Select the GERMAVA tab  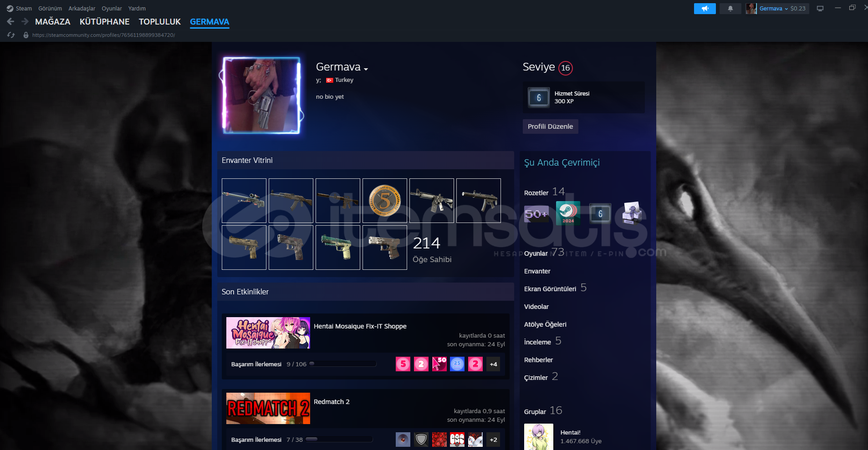pos(209,21)
